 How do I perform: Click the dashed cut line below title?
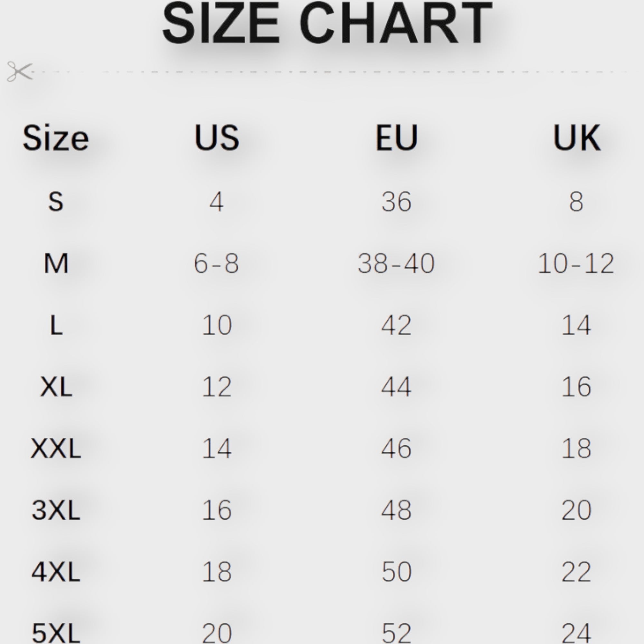click(333, 72)
